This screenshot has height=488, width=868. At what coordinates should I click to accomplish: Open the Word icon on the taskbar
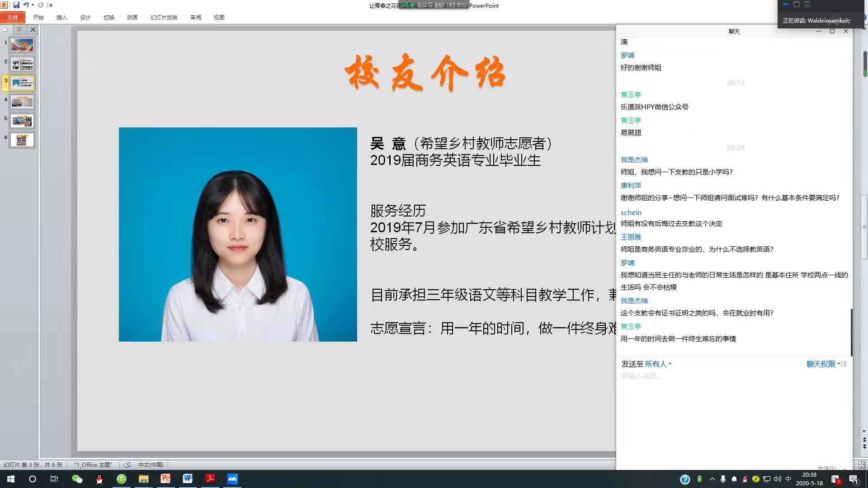(x=188, y=479)
